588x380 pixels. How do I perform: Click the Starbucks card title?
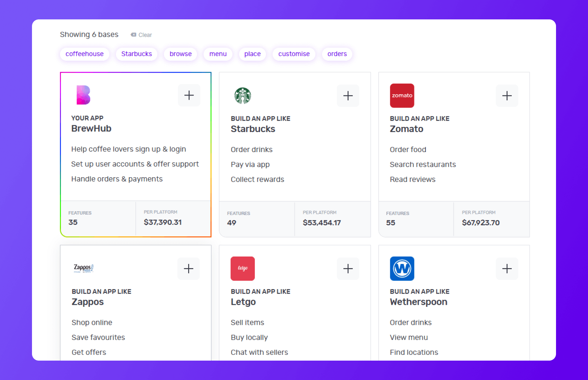[x=253, y=129]
